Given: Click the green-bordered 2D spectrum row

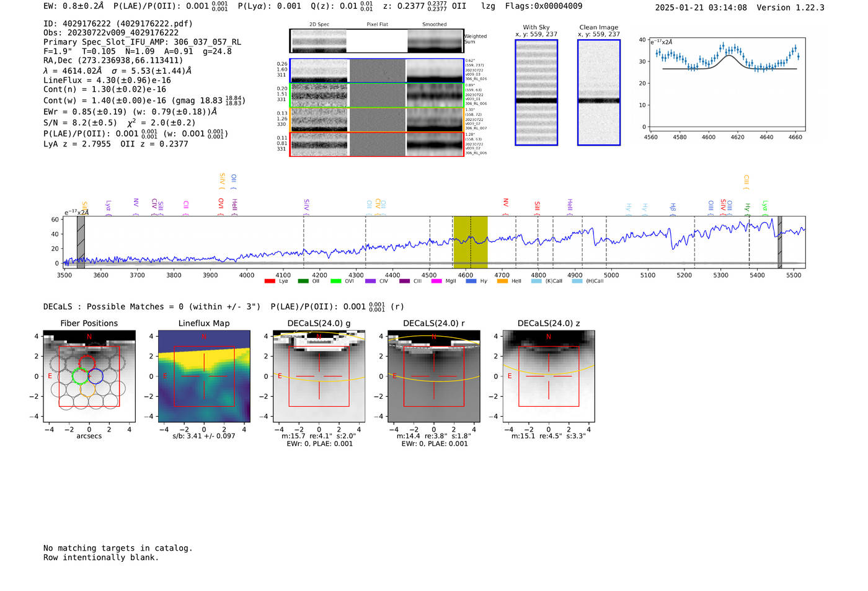Looking at the screenshot, I should tap(377, 96).
